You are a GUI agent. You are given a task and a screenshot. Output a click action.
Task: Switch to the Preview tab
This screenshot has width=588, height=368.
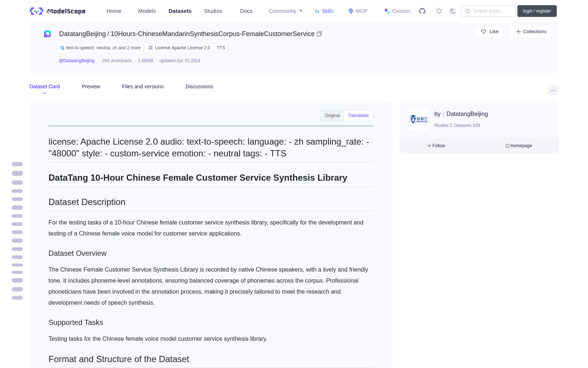[91, 86]
